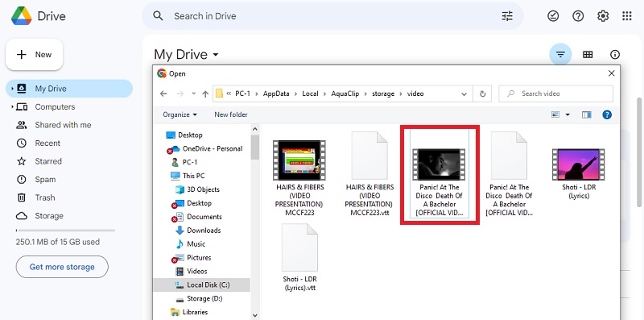Click AquaClip in the address path
The width and height of the screenshot is (644, 320).
[345, 94]
